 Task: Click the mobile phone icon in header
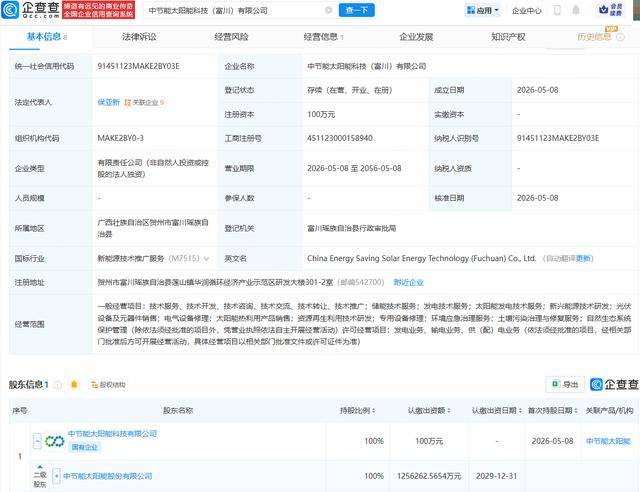[557, 10]
